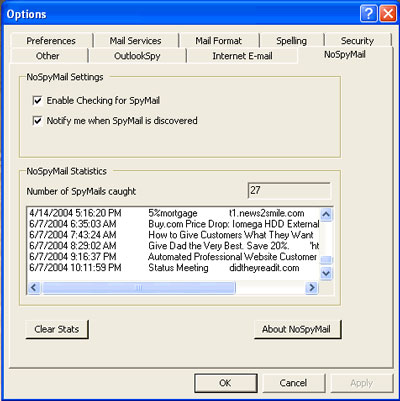The height and width of the screenshot is (401, 400).
Task: Uncheck Notify me when SpyMail is discovered
Action: (x=37, y=120)
